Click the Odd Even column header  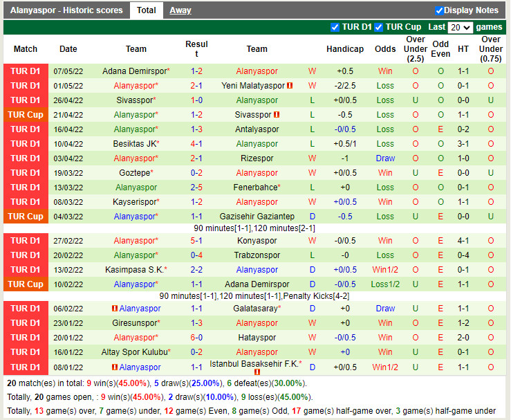pos(440,49)
